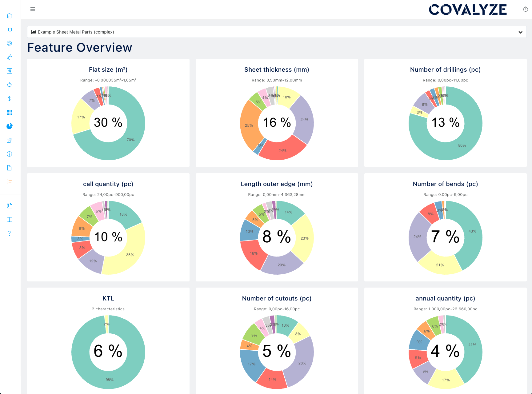Open the notes clipboard icon
Viewport: 532px width, 394px height.
click(x=10, y=205)
